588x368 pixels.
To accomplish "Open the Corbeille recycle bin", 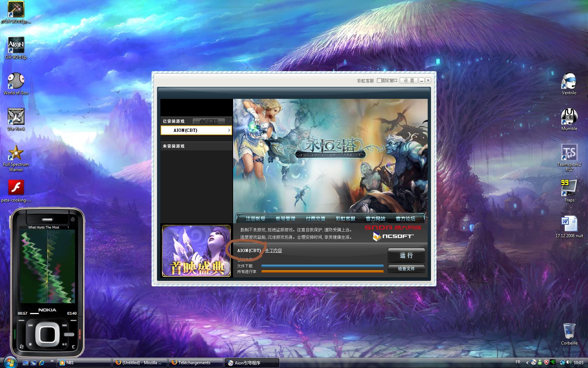I will click(569, 334).
